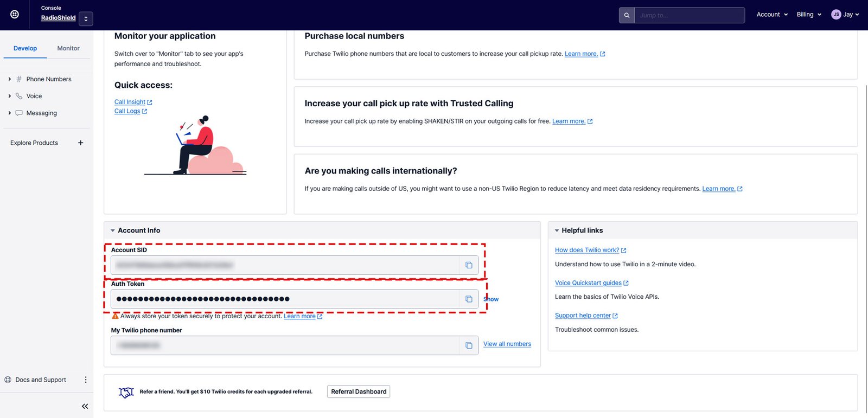
Task: Click the handshake referral icon
Action: tap(126, 392)
